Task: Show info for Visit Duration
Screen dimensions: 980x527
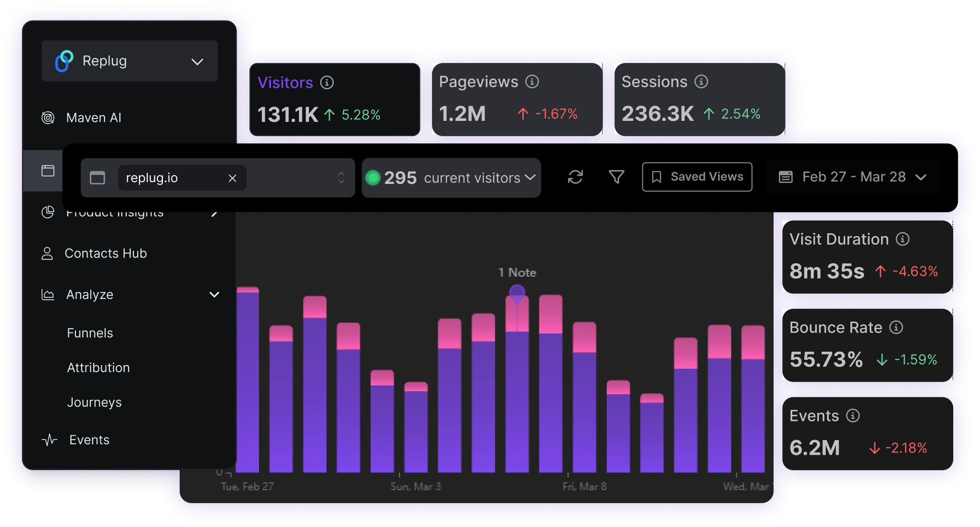Action: [x=903, y=239]
